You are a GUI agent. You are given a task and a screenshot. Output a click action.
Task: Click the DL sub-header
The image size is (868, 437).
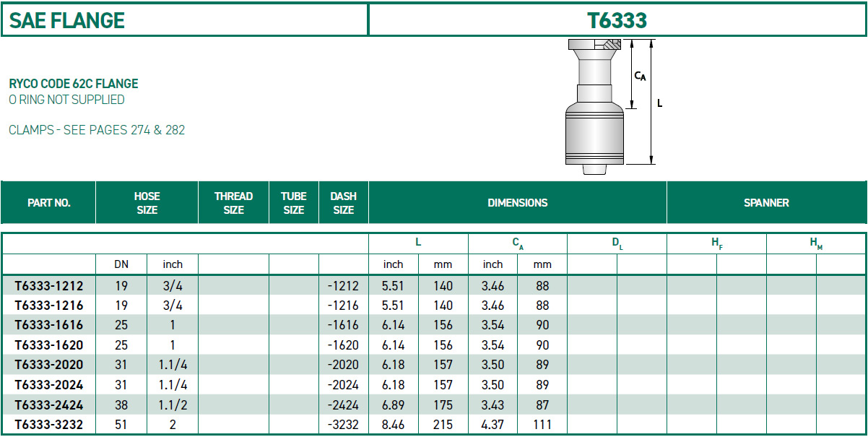(617, 244)
